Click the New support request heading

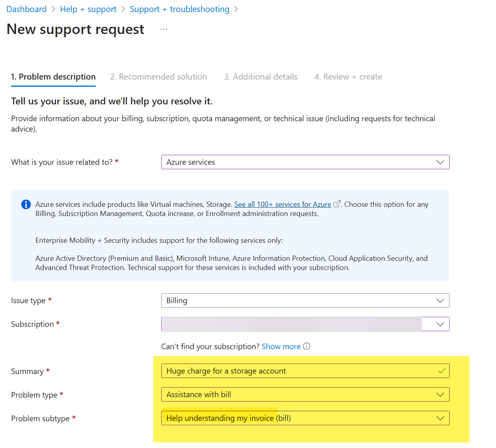click(x=75, y=29)
